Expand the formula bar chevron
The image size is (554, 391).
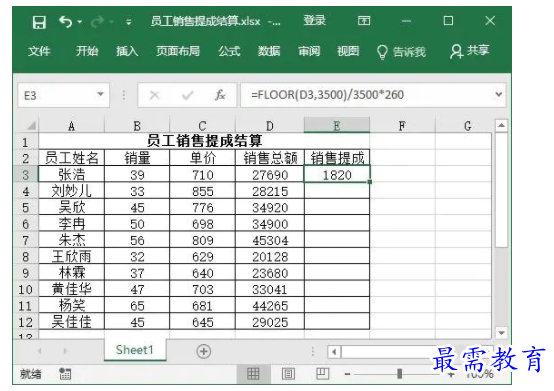point(499,94)
